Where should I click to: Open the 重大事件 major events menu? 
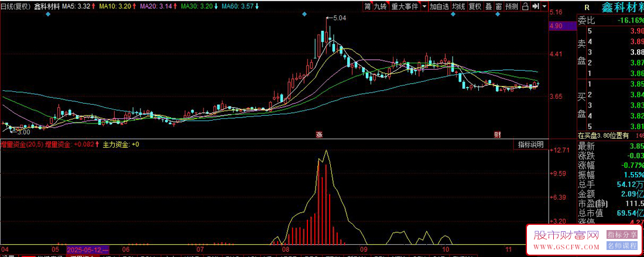coord(405,6)
